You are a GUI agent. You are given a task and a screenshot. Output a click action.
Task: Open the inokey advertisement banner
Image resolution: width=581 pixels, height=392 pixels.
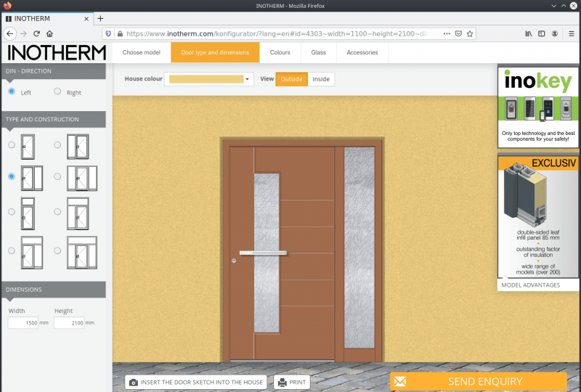point(538,107)
